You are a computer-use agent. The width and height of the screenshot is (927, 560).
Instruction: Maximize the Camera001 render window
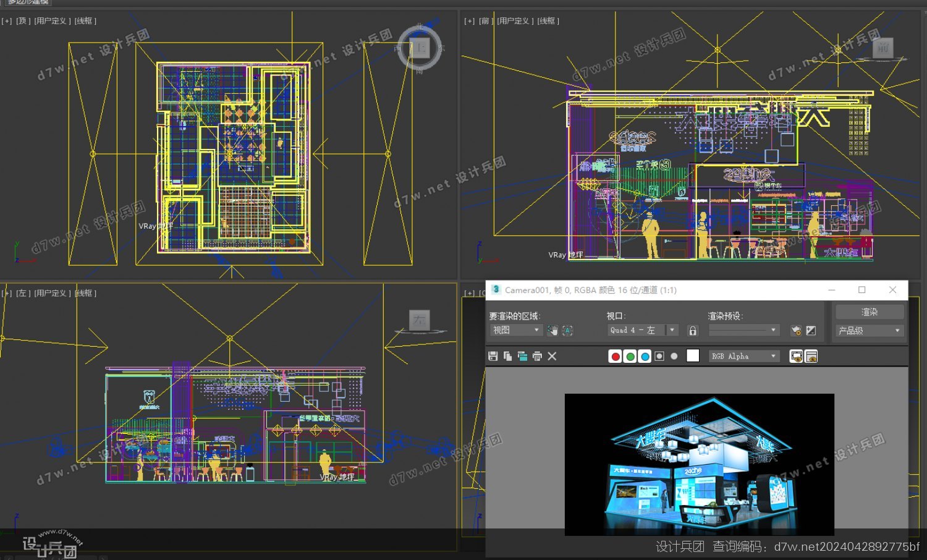[x=862, y=290]
